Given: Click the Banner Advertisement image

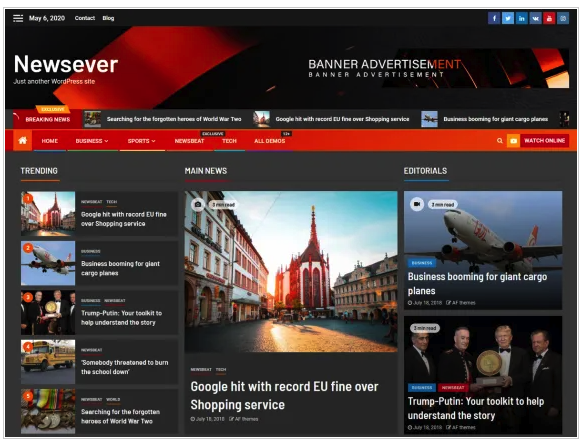Looking at the screenshot, I should point(438,68).
